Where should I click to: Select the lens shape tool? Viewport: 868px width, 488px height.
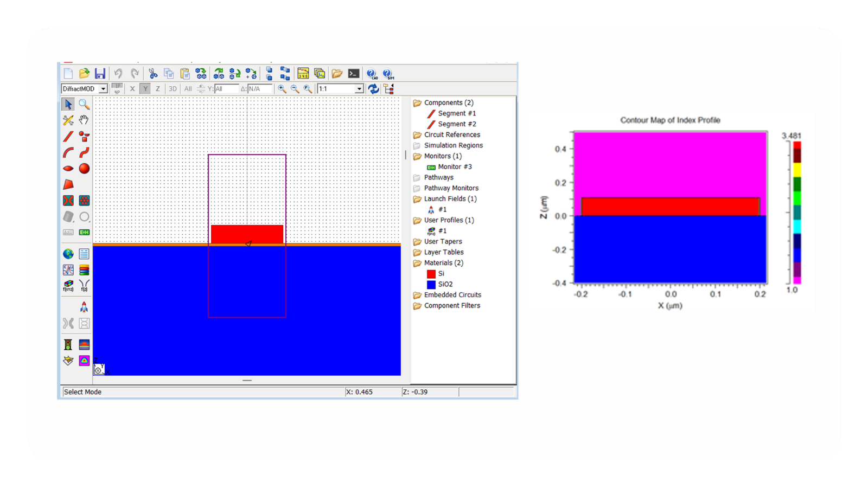pos(68,169)
